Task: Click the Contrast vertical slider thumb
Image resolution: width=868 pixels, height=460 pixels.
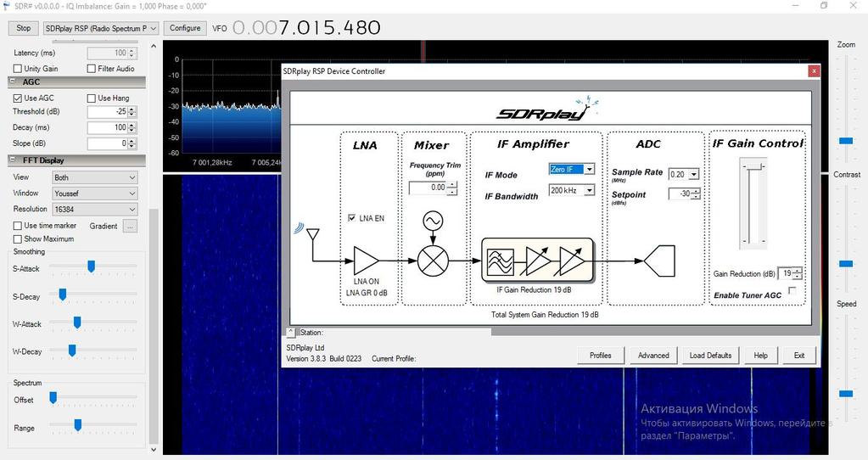Action: coord(846,264)
